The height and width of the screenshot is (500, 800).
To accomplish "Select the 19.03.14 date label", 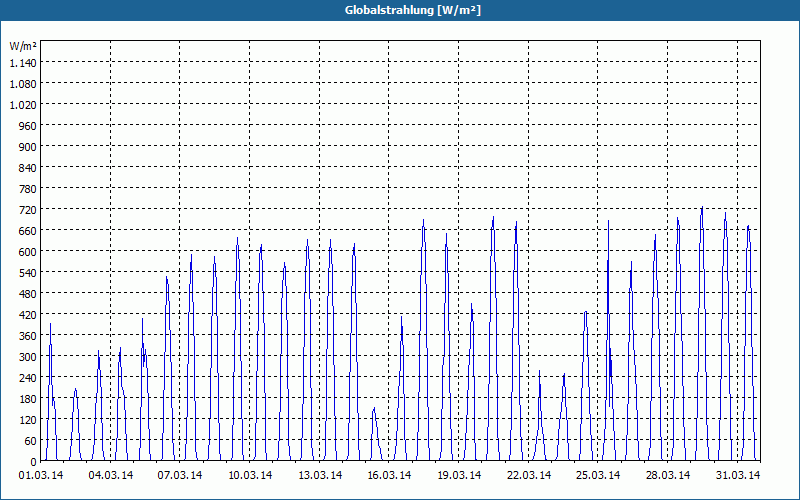I will point(459,476).
